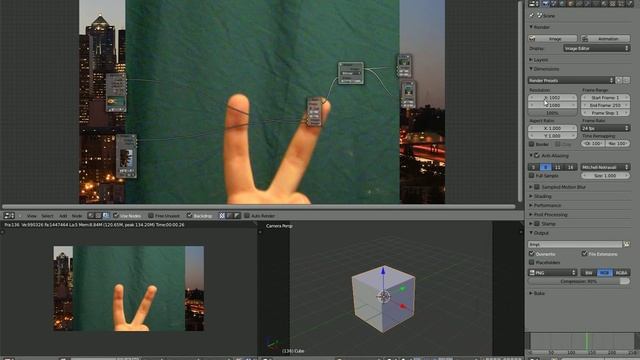Toggle the File Extensions checkbox
The image size is (640, 360).
coord(584,254)
